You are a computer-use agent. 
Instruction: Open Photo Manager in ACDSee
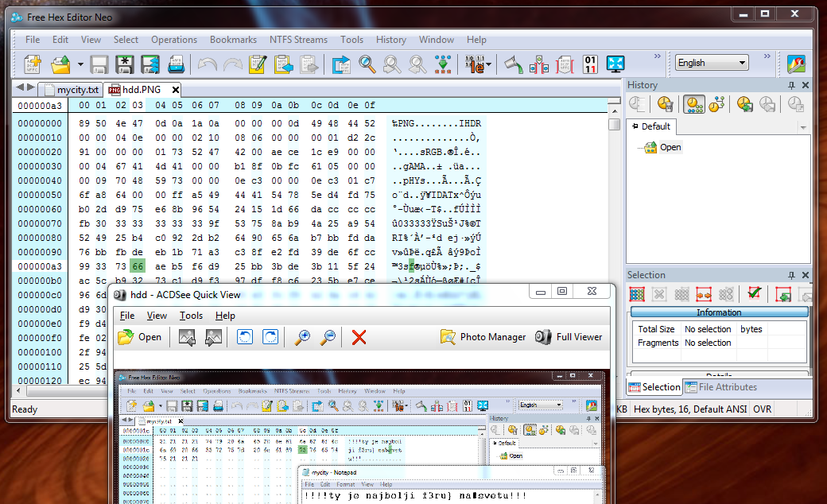(483, 337)
